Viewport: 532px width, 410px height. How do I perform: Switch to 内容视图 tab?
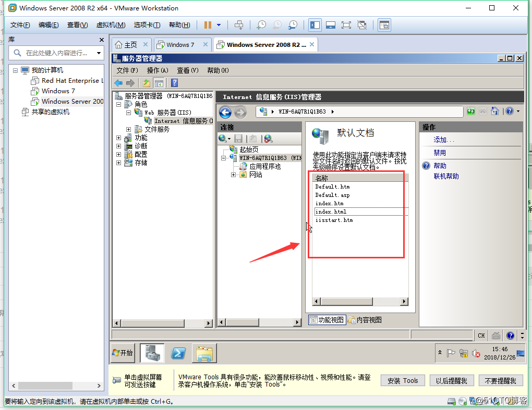click(365, 320)
